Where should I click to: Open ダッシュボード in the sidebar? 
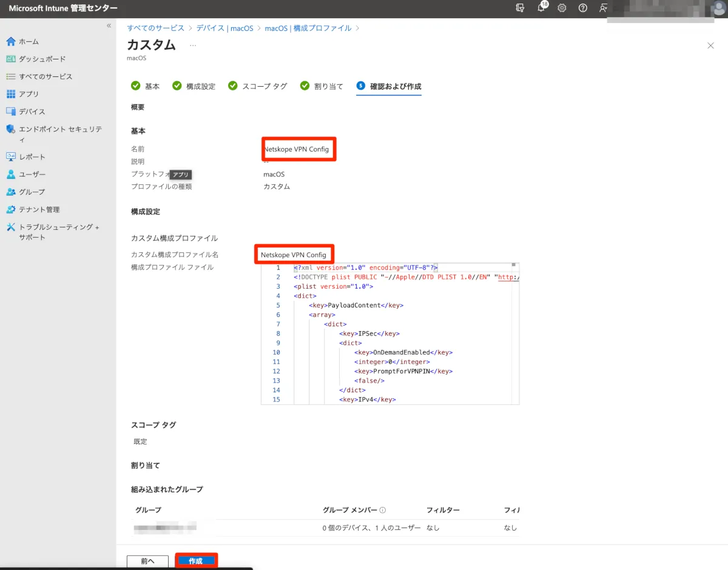42,59
